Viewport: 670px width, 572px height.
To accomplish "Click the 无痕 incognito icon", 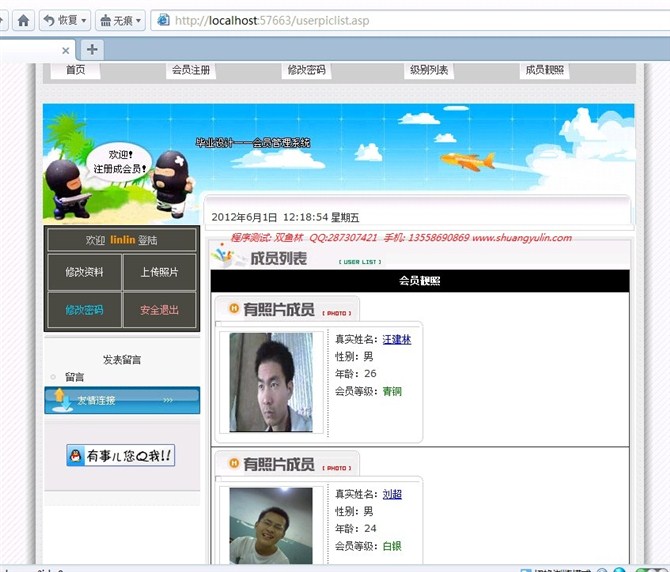I will [105, 20].
